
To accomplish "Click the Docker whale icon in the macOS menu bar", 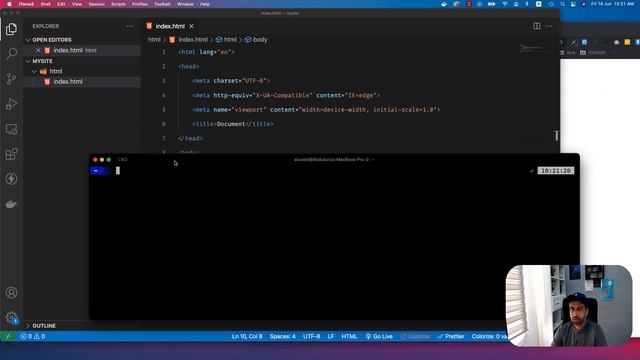I will pos(444,4).
